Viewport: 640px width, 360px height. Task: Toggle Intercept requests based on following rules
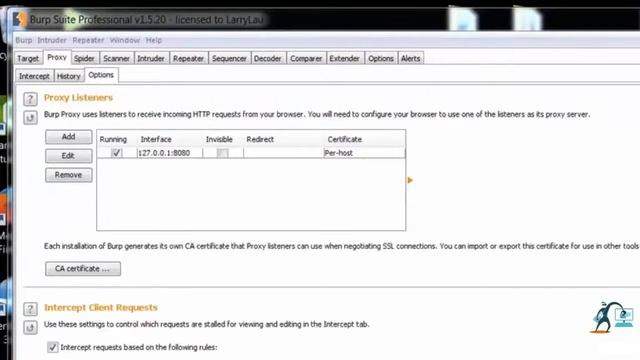click(x=53, y=347)
